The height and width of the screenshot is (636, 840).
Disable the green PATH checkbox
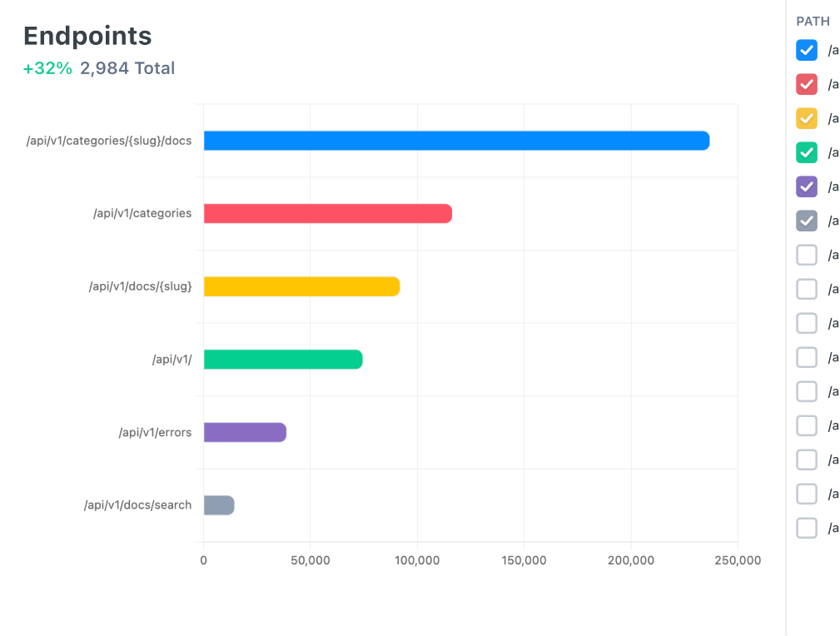click(807, 153)
